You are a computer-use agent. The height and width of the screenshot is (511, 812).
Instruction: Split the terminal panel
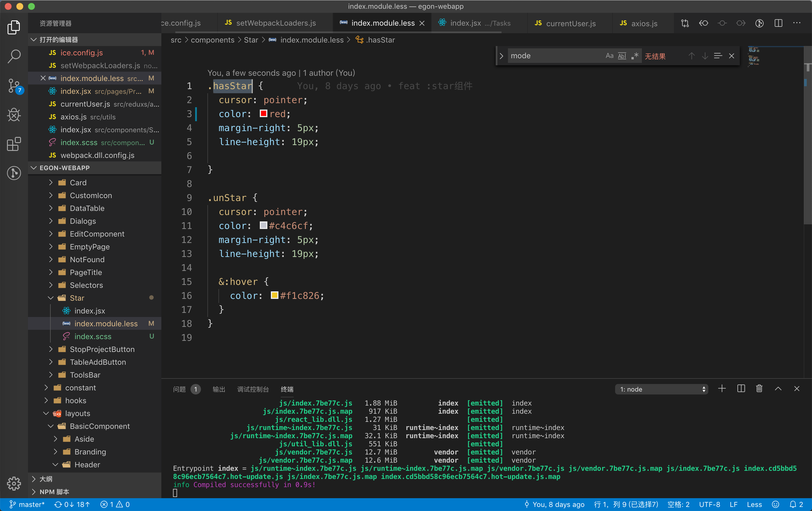(x=741, y=389)
